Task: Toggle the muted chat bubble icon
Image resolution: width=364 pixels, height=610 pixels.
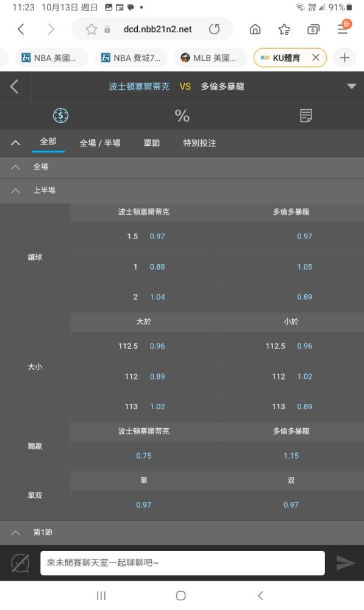Action: [20, 563]
